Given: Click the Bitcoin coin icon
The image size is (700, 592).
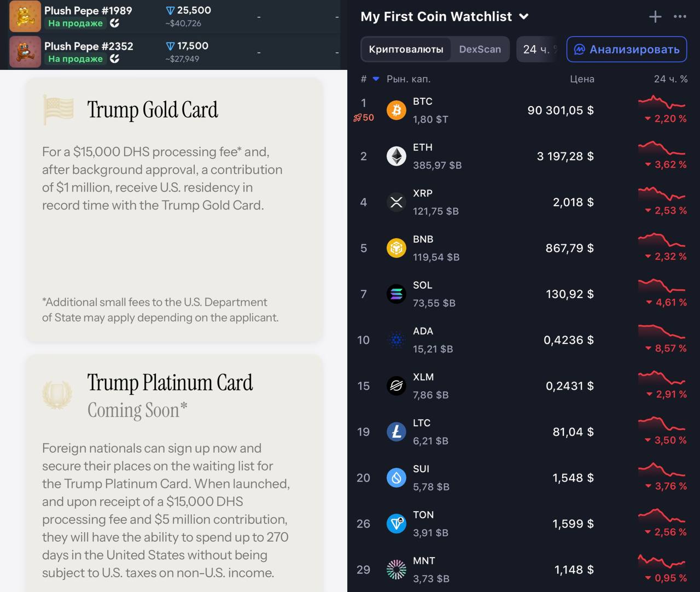Looking at the screenshot, I should coord(396,110).
